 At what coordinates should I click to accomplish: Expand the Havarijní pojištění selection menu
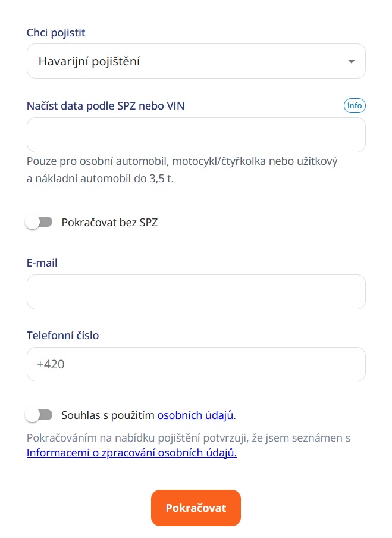click(196, 61)
